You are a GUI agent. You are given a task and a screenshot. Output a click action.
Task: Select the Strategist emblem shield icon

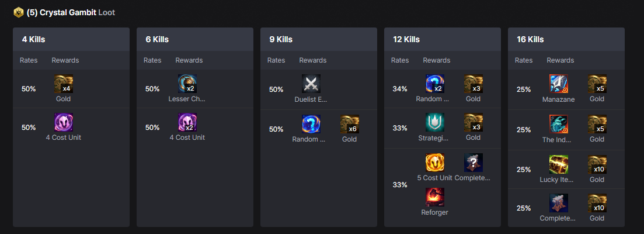pos(434,122)
